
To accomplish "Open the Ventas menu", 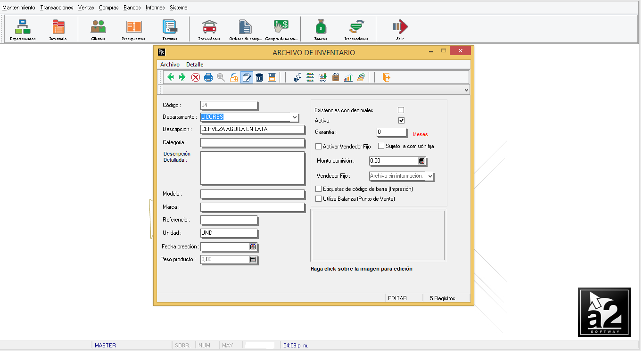I will tap(86, 8).
